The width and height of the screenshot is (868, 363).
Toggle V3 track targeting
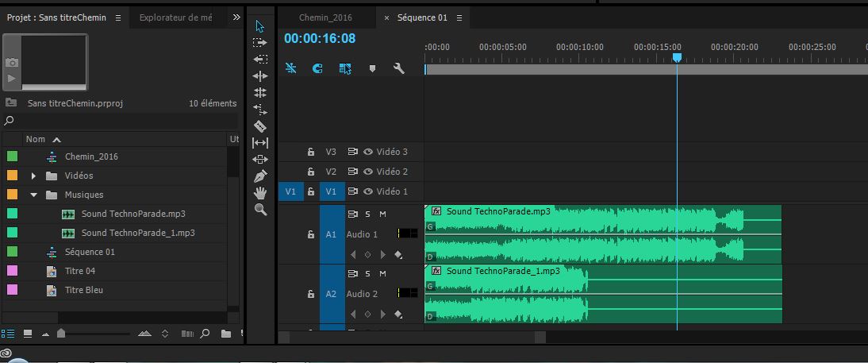tap(331, 151)
